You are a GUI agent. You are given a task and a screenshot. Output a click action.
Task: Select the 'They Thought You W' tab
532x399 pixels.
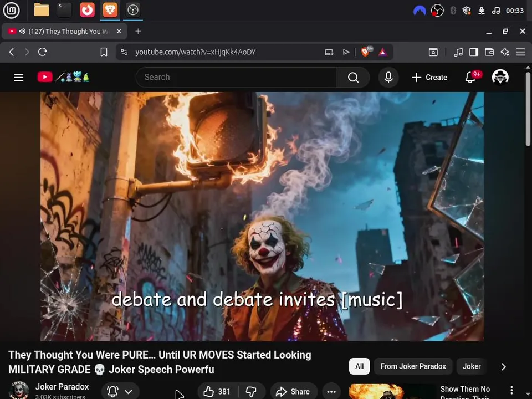(x=64, y=31)
